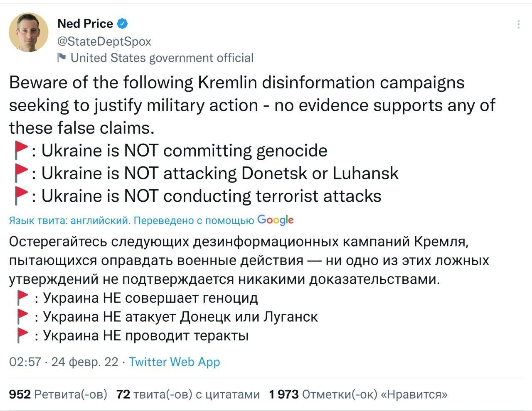Open Ned Price's profile photo
The width and height of the screenshot is (532, 411).
coord(29,32)
